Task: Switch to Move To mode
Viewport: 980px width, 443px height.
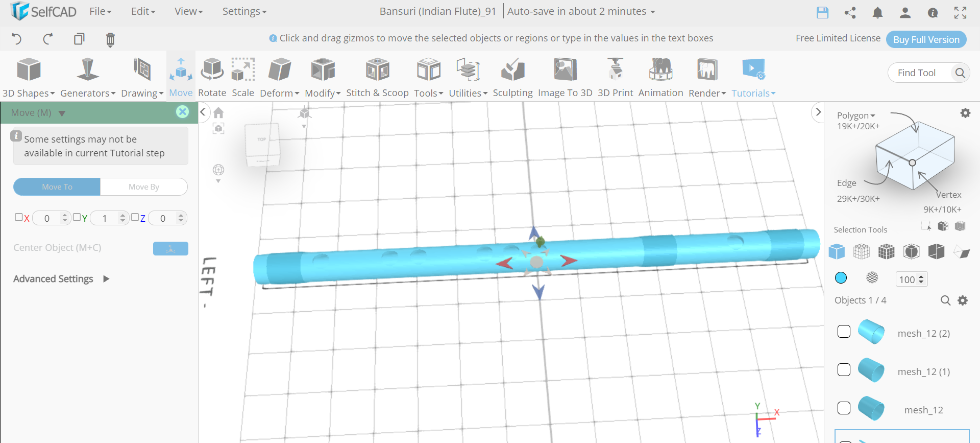Action: pos(57,186)
